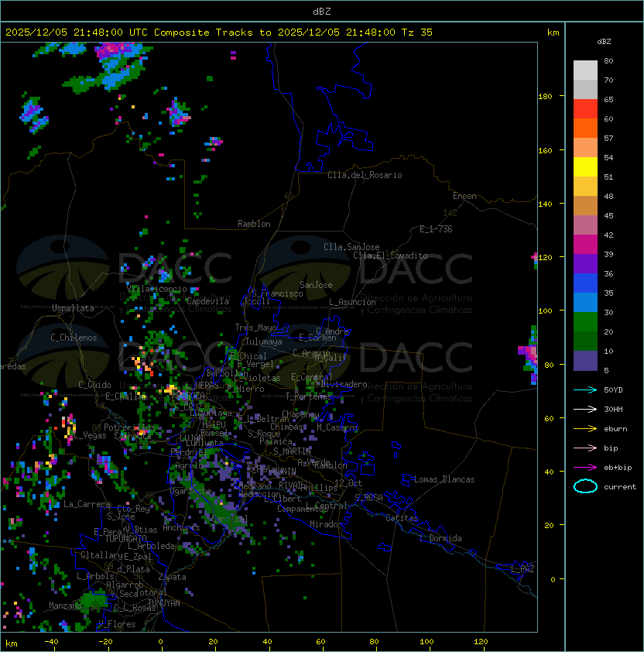The height and width of the screenshot is (652, 644).
Task: Click the composite tracks timestamp header text
Action: click(x=219, y=33)
